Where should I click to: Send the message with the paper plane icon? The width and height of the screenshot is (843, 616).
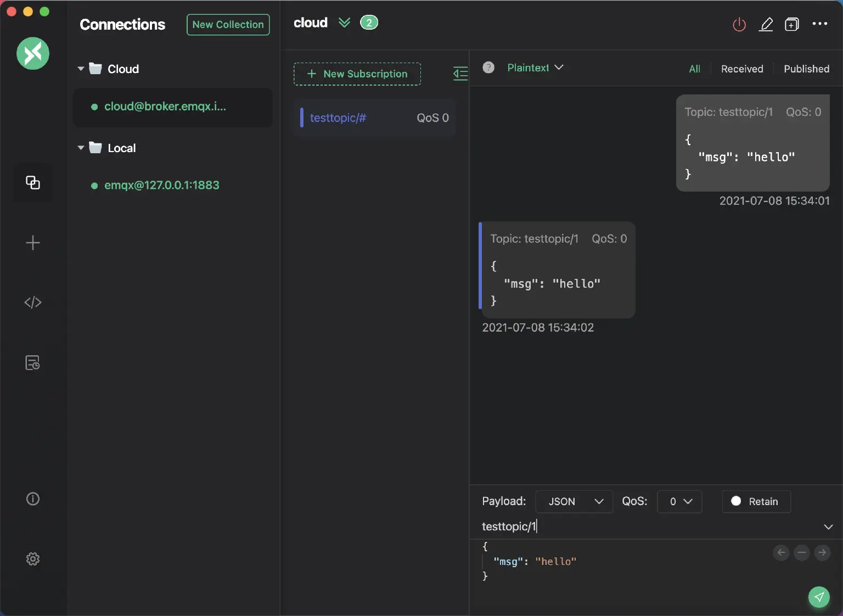coord(819,597)
